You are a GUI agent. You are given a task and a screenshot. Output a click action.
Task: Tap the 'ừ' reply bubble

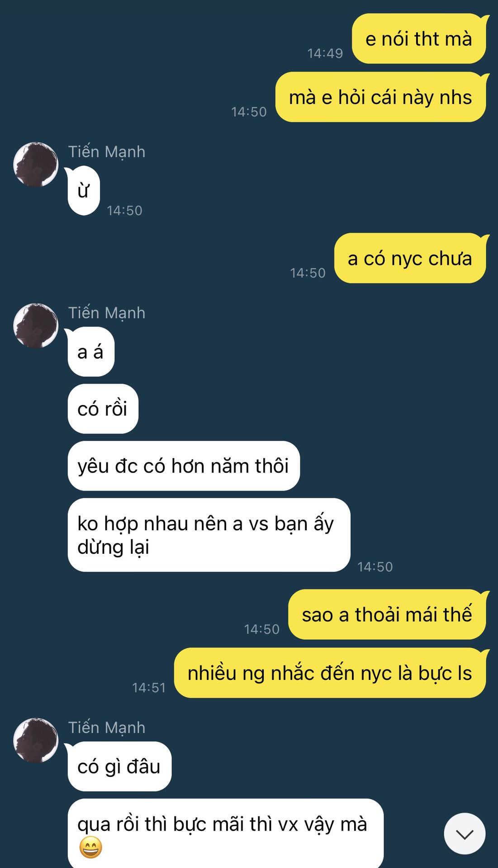coord(84,190)
